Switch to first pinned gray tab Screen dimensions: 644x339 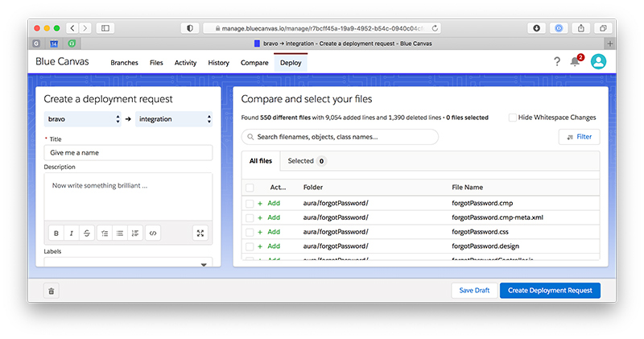(36, 43)
